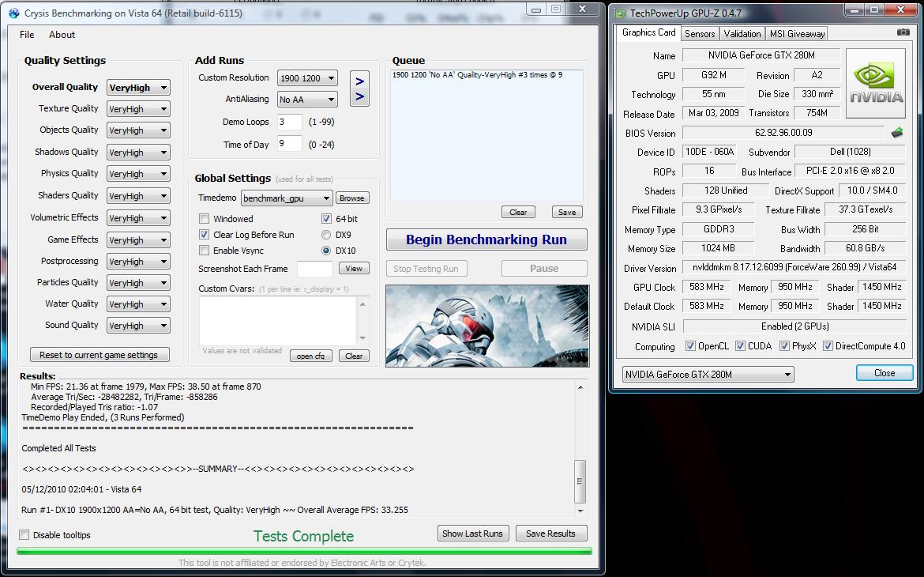Click the GPU-Z title bar icon
The image size is (924, 577).
click(x=620, y=13)
